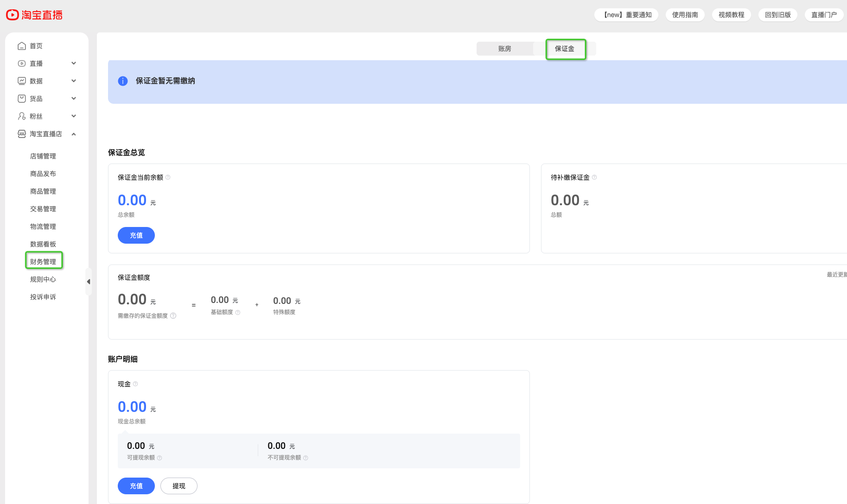Image resolution: width=847 pixels, height=504 pixels.
Task: Click help icon beside 基础额度
Action: (x=238, y=313)
